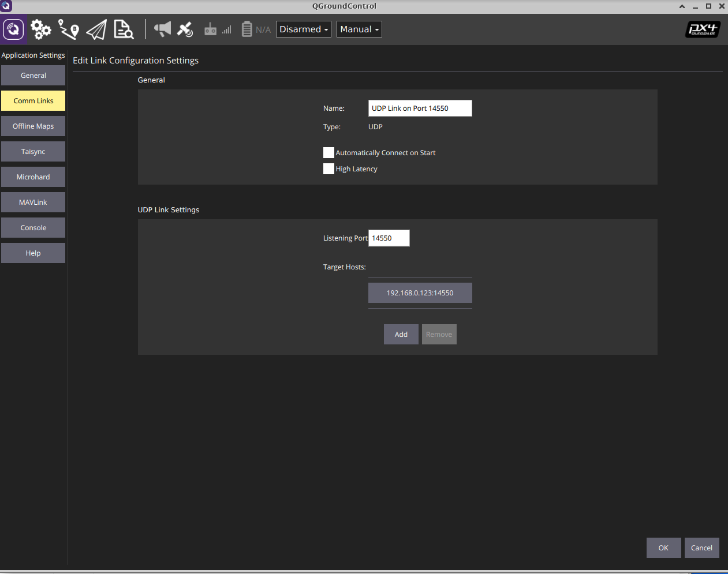Focus the link Name text field
The image size is (728, 574).
420,108
